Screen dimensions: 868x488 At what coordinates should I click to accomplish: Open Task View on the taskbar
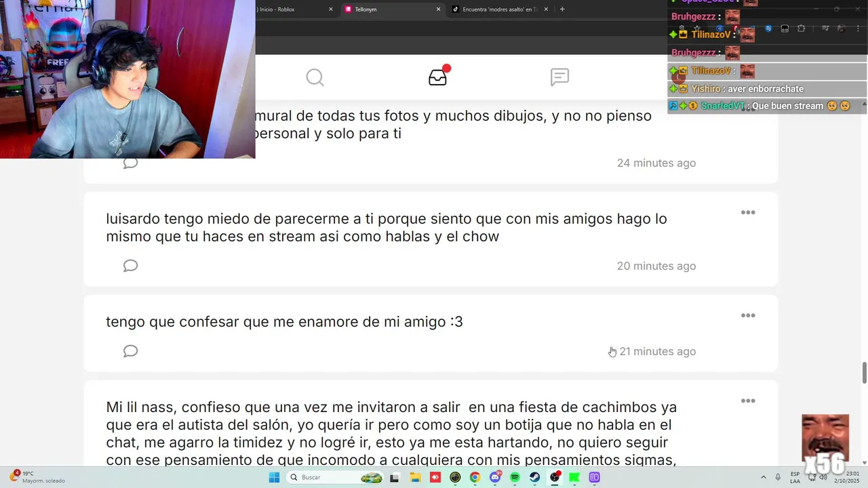pos(395,477)
